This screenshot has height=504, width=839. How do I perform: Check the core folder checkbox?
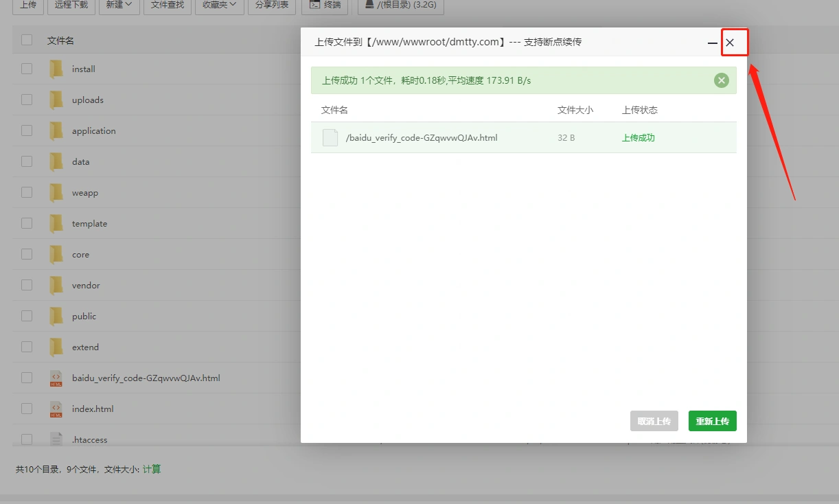[27, 254]
